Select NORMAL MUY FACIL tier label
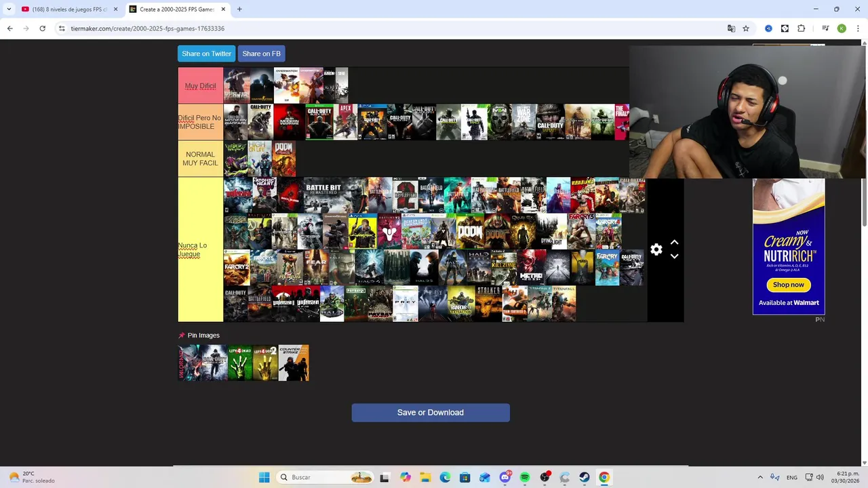Screen dimensions: 868x488 [200, 159]
